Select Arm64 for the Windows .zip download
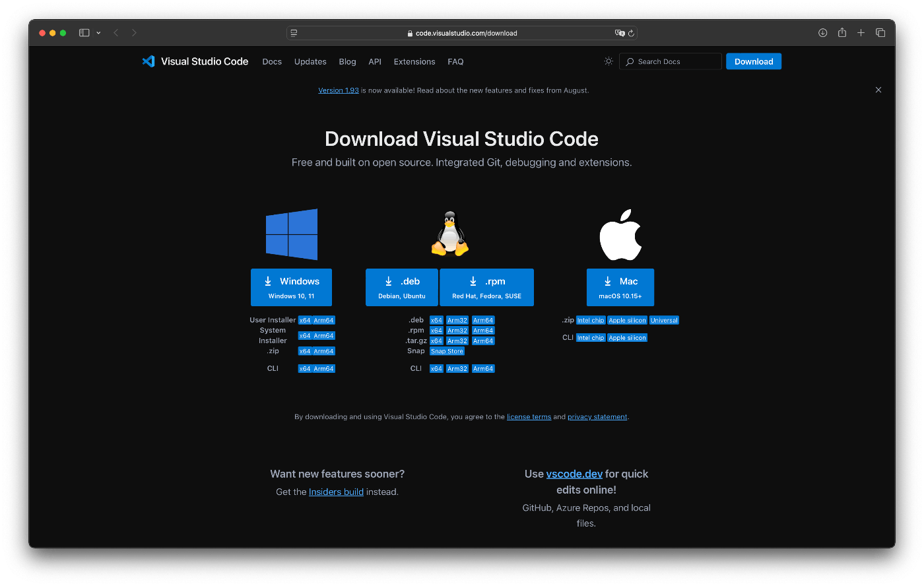Viewport: 924px width, 586px height. (323, 352)
